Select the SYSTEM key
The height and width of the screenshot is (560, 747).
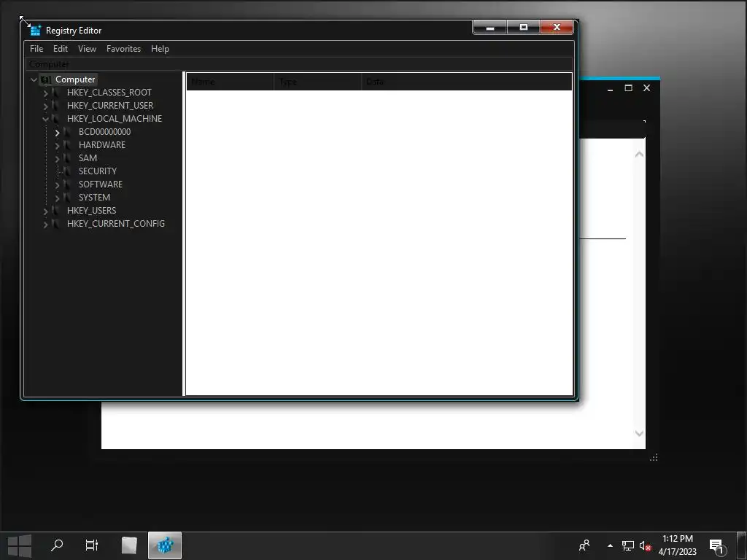94,197
